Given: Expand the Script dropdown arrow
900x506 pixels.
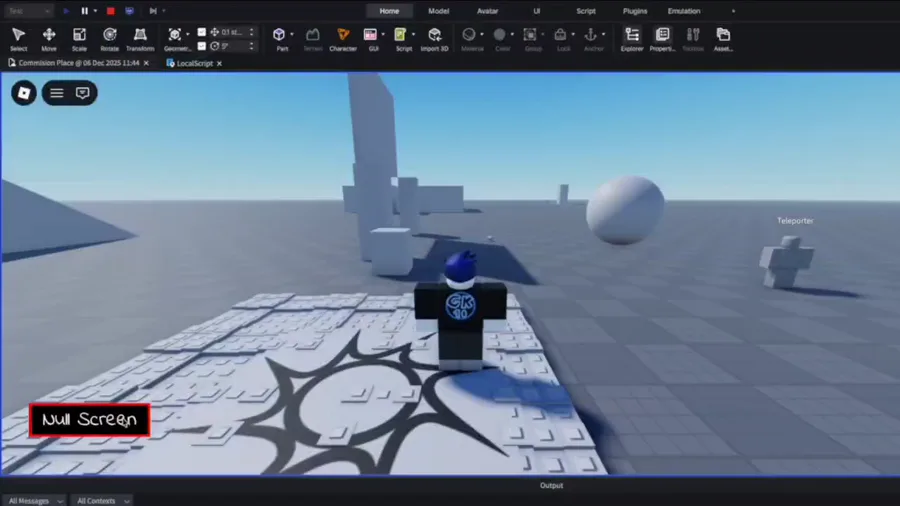Looking at the screenshot, I should (x=413, y=34).
